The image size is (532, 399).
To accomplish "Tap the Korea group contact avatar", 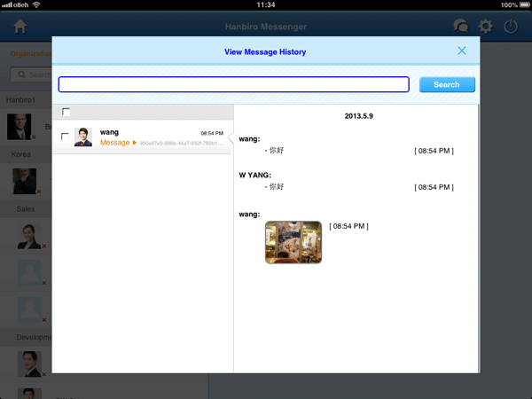I will point(25,180).
